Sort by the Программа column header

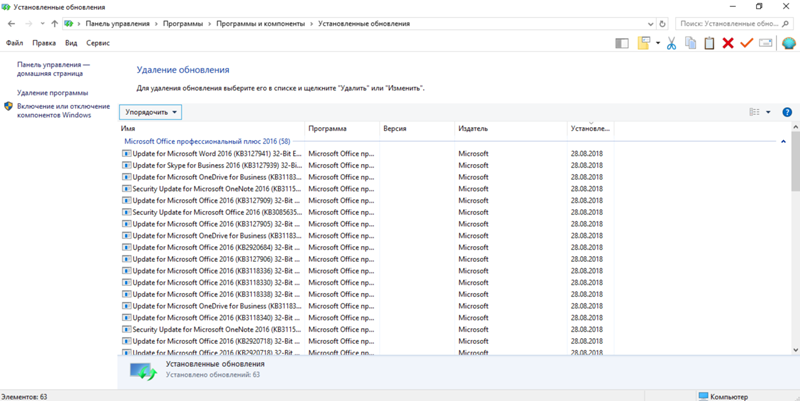(342, 129)
